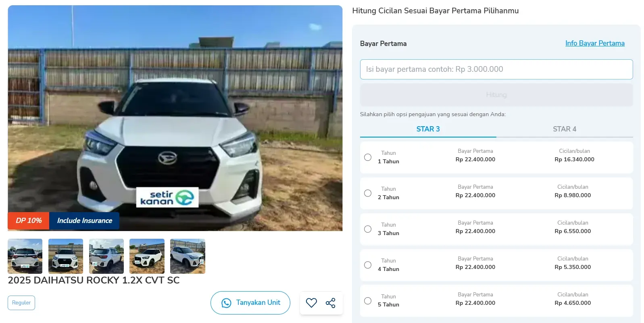Choose the 4 Tahun radio button
The height and width of the screenshot is (323, 644).
pyautogui.click(x=368, y=265)
